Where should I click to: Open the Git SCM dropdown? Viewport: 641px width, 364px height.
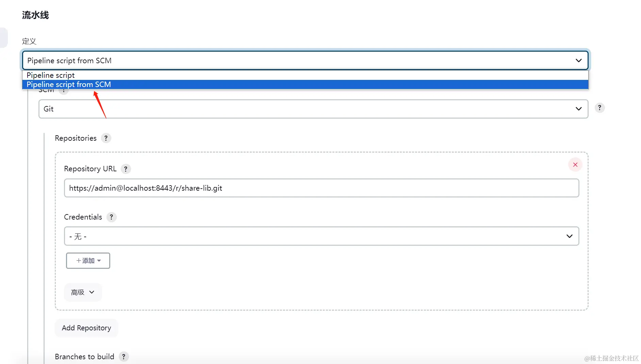coord(313,109)
